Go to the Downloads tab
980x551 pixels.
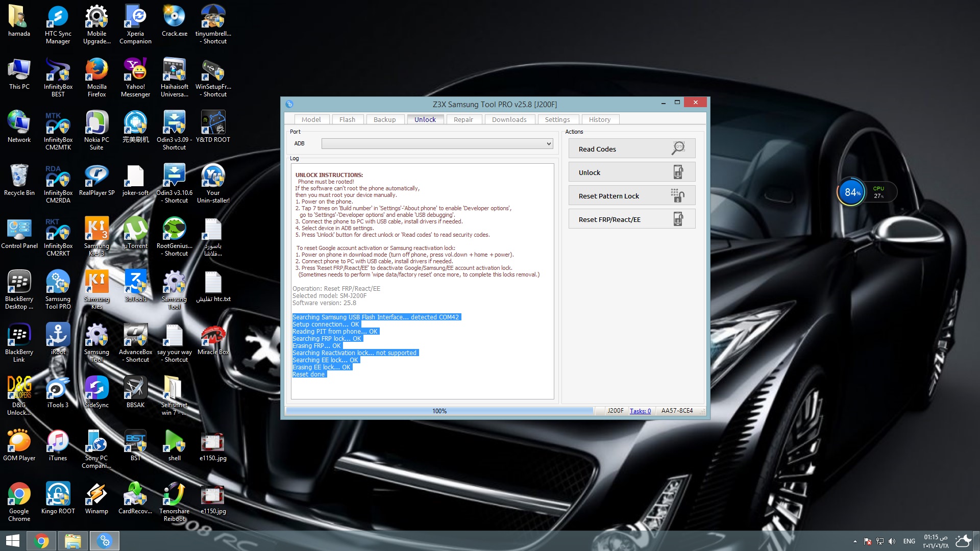(509, 119)
